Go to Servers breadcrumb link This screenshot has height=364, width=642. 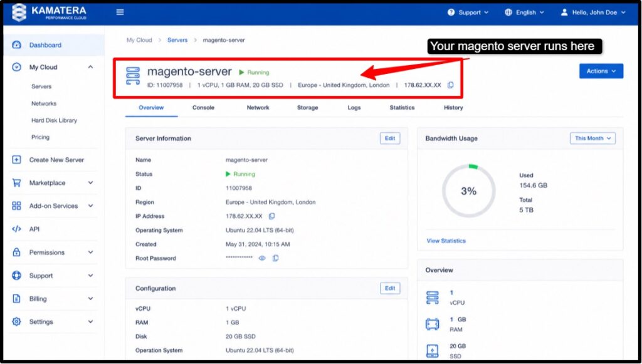177,40
